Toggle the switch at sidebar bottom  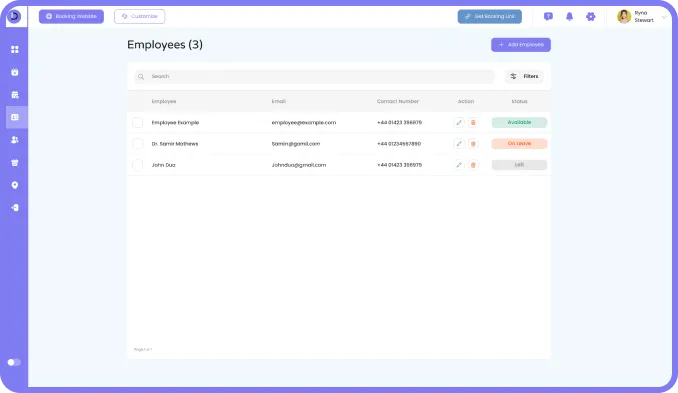coord(14,362)
